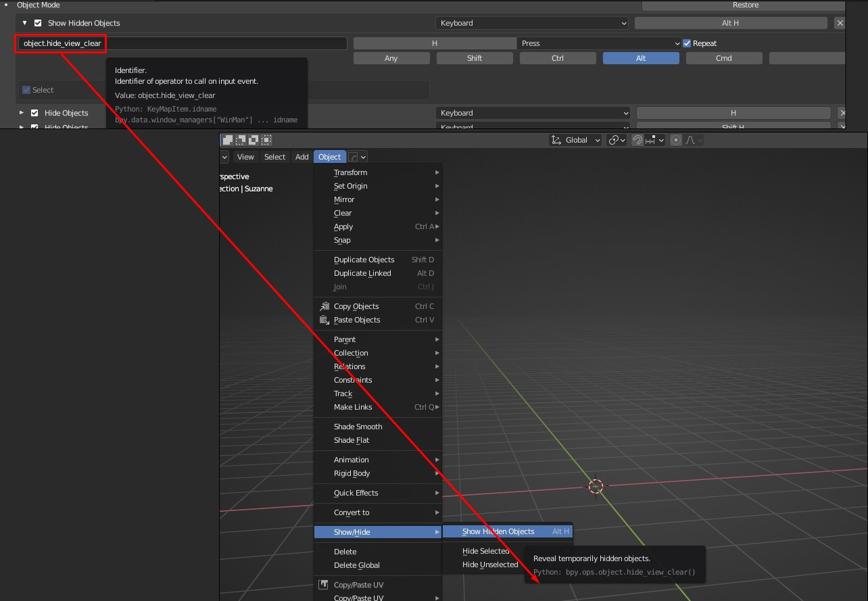Click Hide Selected in the submenu
Screen dimensions: 868x601
[485, 551]
